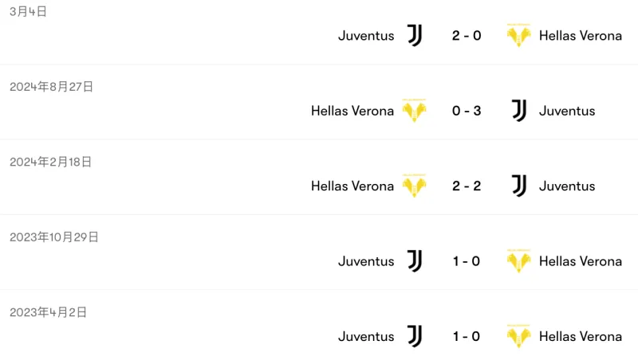The width and height of the screenshot is (638, 364).
Task: Click Juventus crest in March 4 match
Action: coord(415,35)
